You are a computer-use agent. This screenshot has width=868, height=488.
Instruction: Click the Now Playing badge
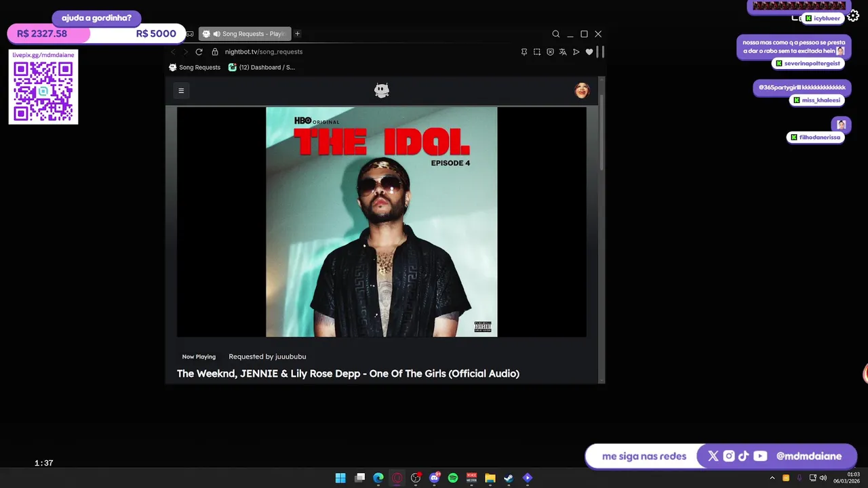[199, 357]
